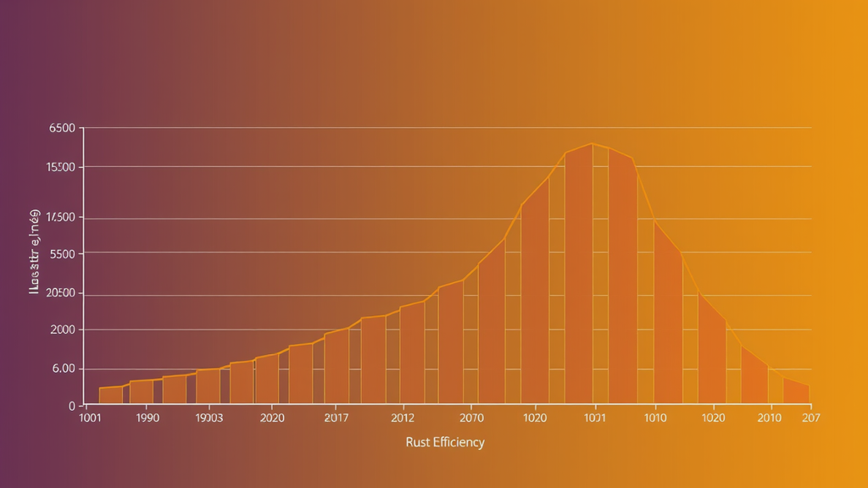Select the "1990" x-axis label

click(x=147, y=418)
